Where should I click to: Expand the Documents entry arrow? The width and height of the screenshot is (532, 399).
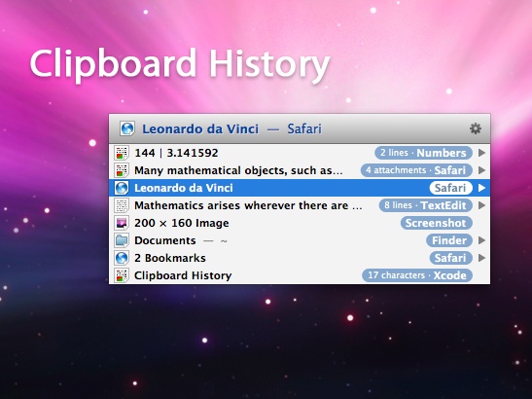481,240
